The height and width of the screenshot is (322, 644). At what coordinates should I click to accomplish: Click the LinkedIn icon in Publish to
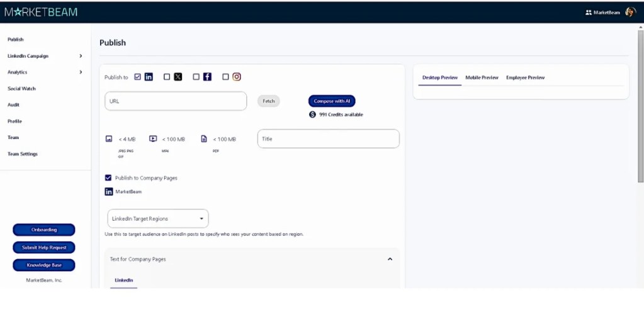(x=149, y=77)
